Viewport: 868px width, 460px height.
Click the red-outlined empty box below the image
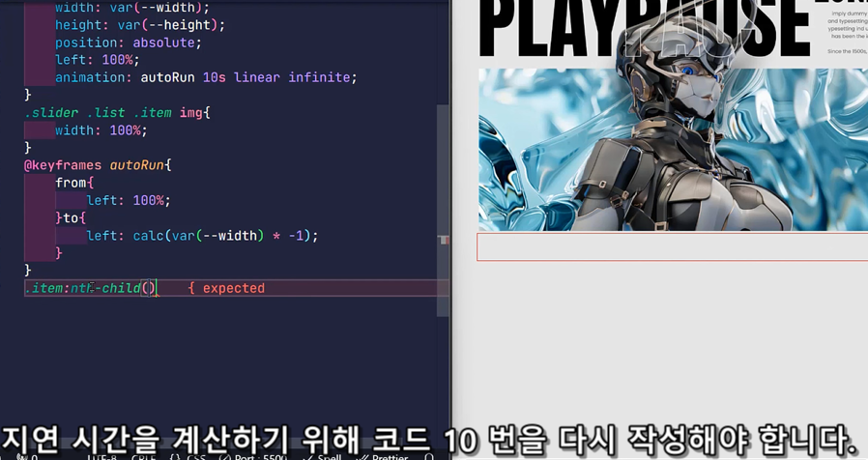(672, 246)
